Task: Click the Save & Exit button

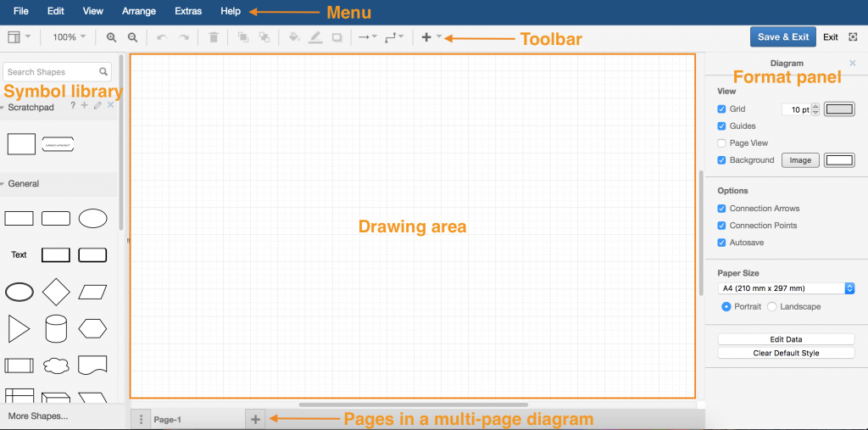Action: (783, 37)
